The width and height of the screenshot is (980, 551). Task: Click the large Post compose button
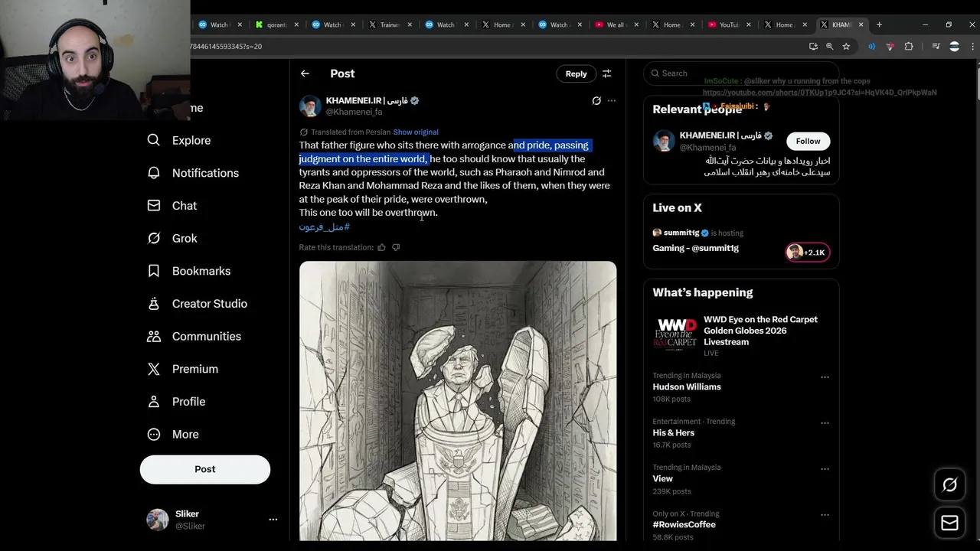[x=205, y=469]
